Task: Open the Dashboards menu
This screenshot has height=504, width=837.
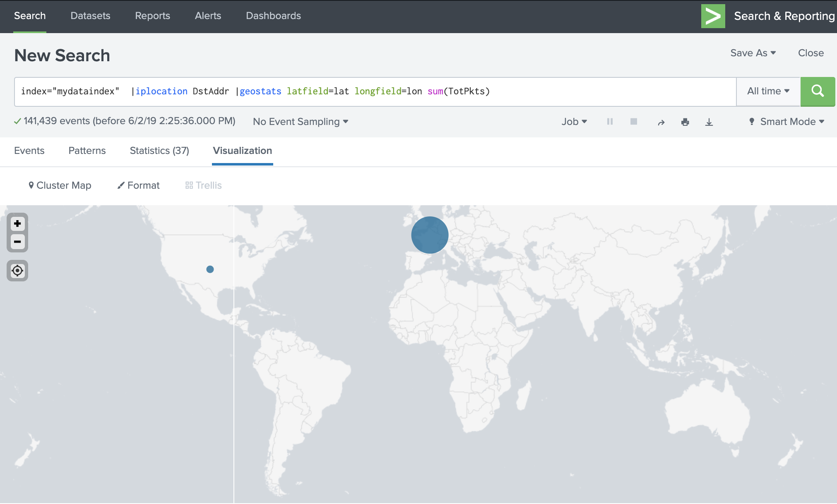Action: (273, 16)
